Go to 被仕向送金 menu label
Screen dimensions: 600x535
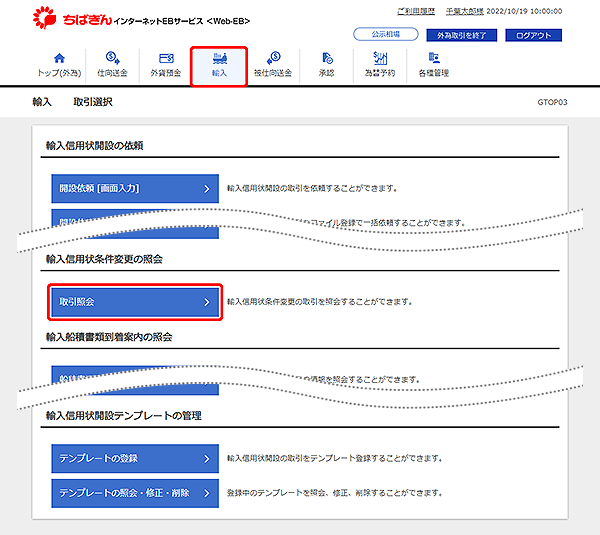[x=273, y=73]
